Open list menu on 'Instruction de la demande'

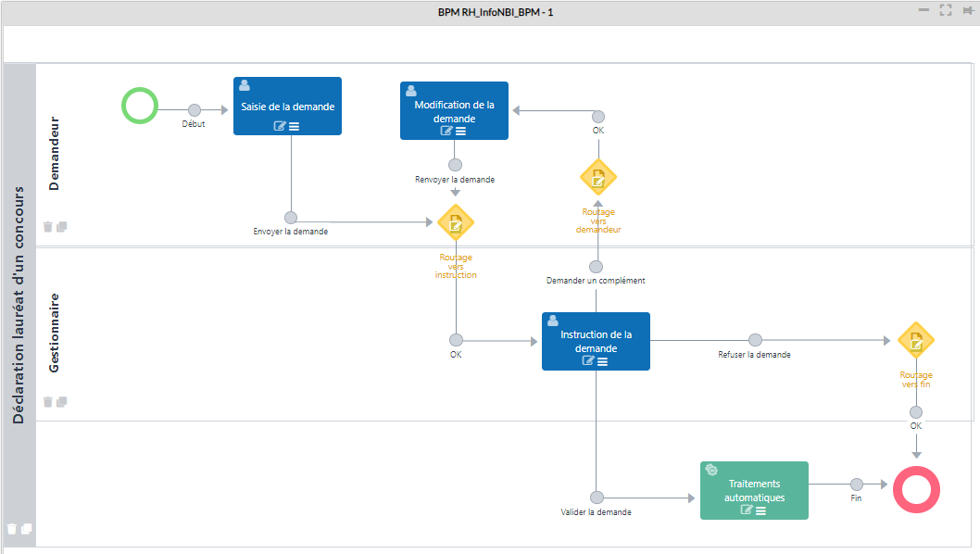pyautogui.click(x=603, y=361)
